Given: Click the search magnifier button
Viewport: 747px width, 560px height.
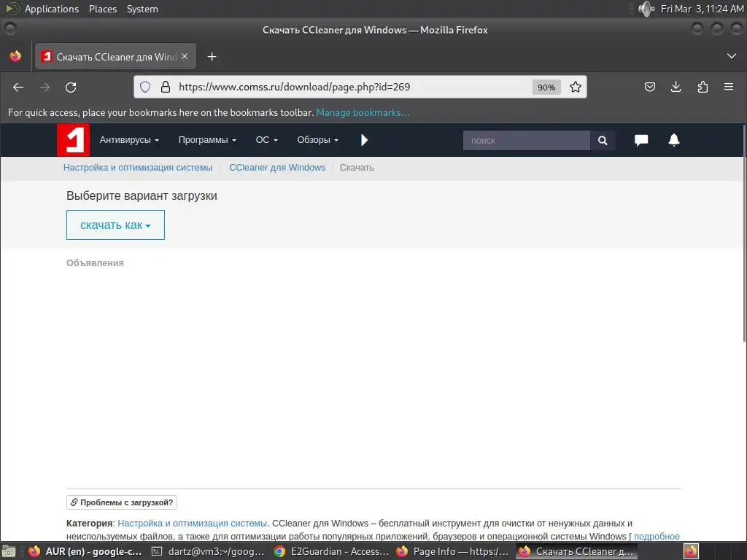Looking at the screenshot, I should [x=603, y=141].
